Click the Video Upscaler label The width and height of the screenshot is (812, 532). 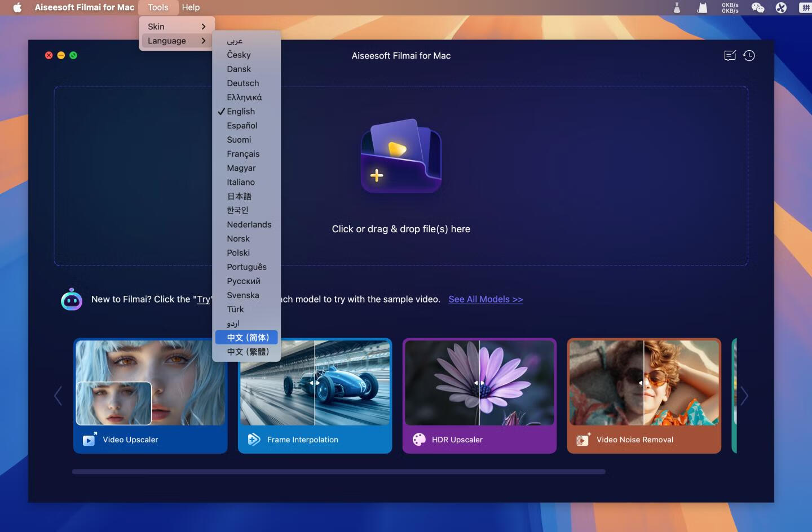point(130,440)
